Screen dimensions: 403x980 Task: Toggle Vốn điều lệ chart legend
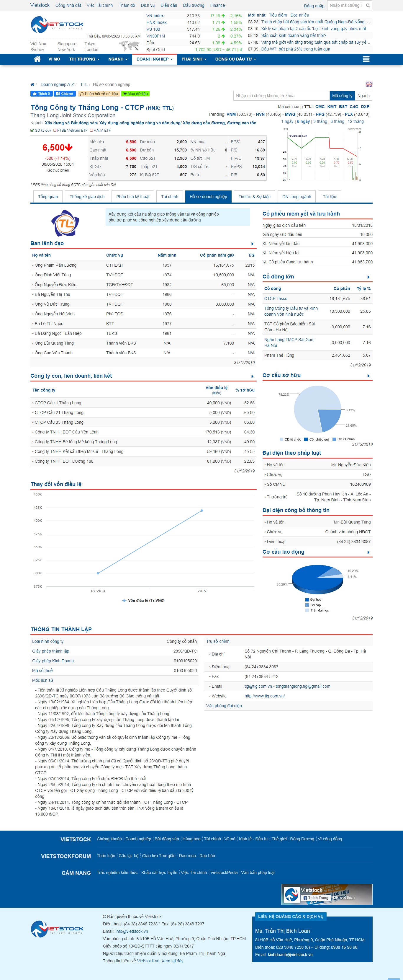click(143, 600)
